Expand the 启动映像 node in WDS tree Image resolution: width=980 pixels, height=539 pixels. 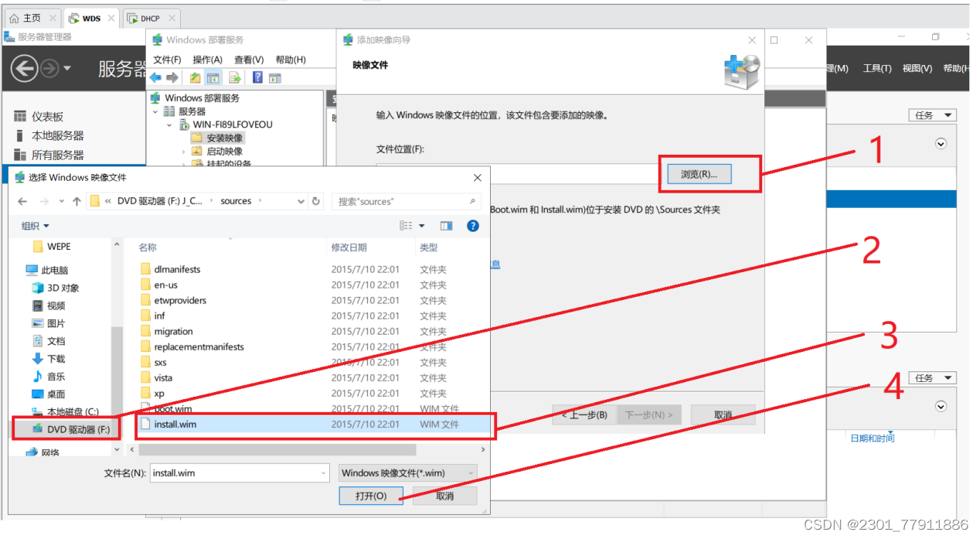tap(183, 152)
